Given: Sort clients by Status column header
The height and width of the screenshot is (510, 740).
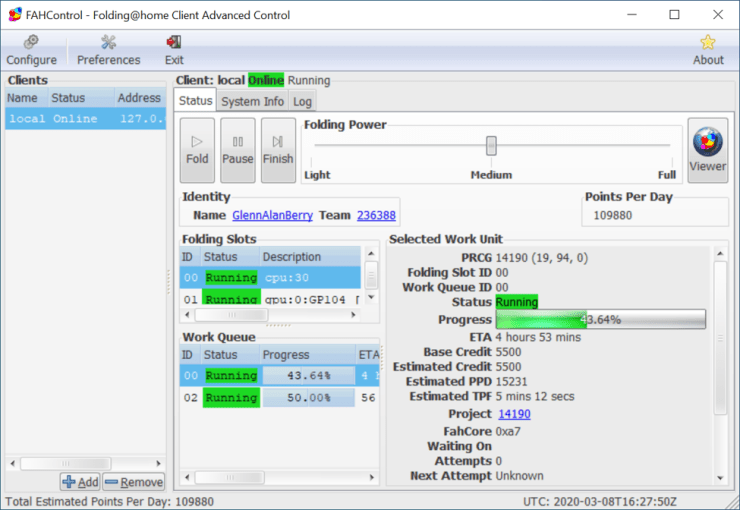Looking at the screenshot, I should [x=81, y=98].
